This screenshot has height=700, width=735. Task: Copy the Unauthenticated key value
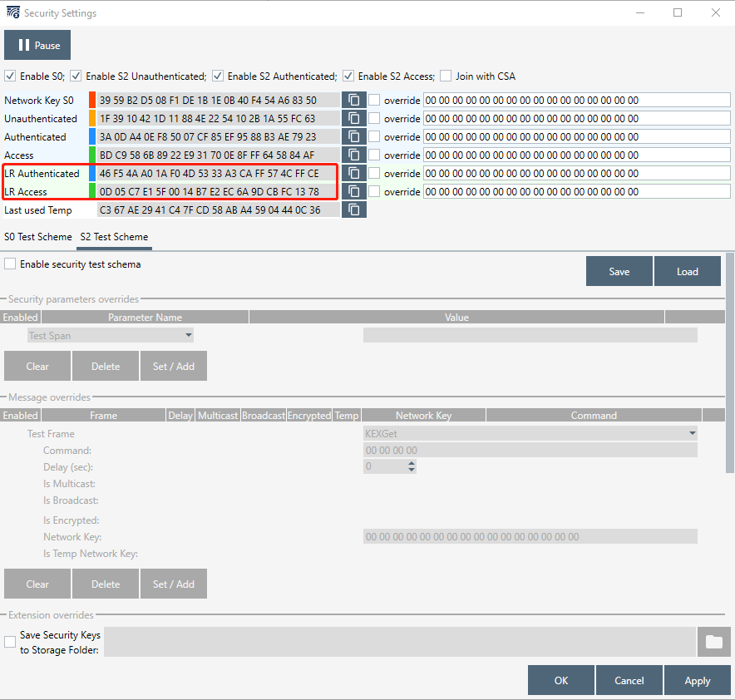pyautogui.click(x=354, y=118)
